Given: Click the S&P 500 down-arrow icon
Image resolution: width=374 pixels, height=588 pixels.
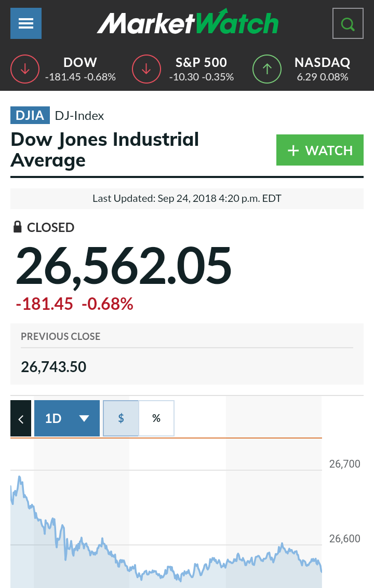Looking at the screenshot, I should click(146, 69).
